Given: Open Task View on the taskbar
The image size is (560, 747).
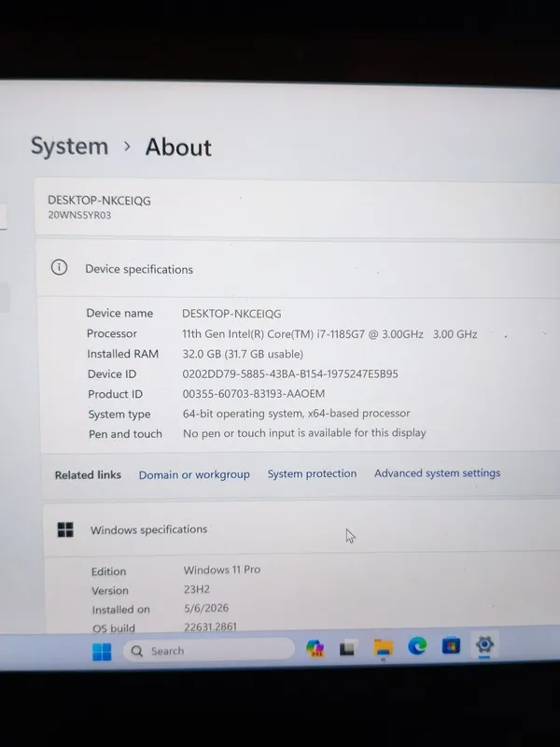Looking at the screenshot, I should point(347,648).
